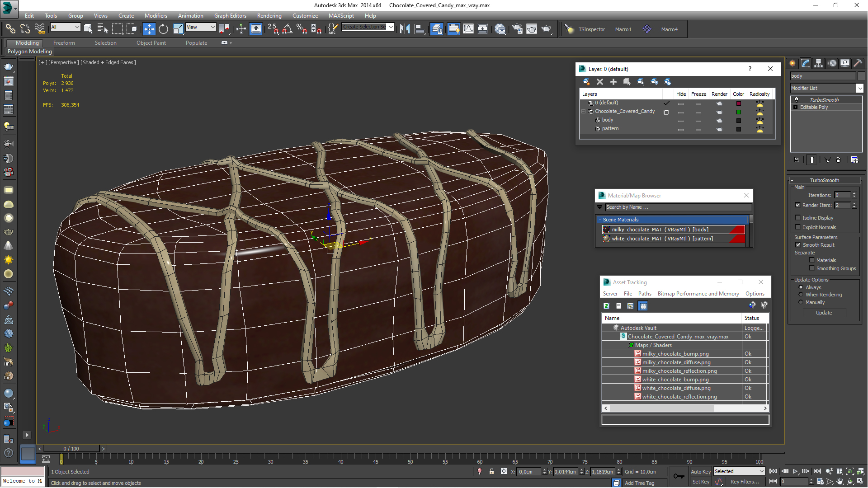
Task: Toggle TurboSmooth modifier lightbulb visibility
Action: coord(797,99)
